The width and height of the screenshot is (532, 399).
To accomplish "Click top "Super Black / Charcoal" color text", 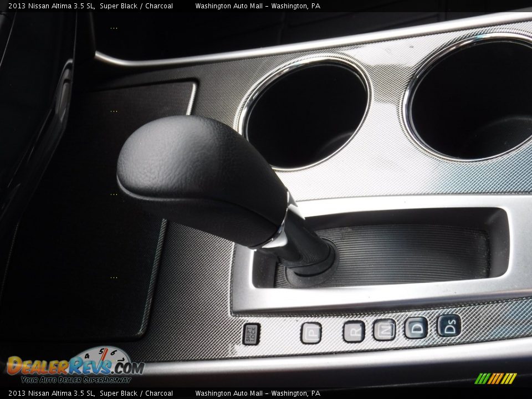I will point(136,6).
